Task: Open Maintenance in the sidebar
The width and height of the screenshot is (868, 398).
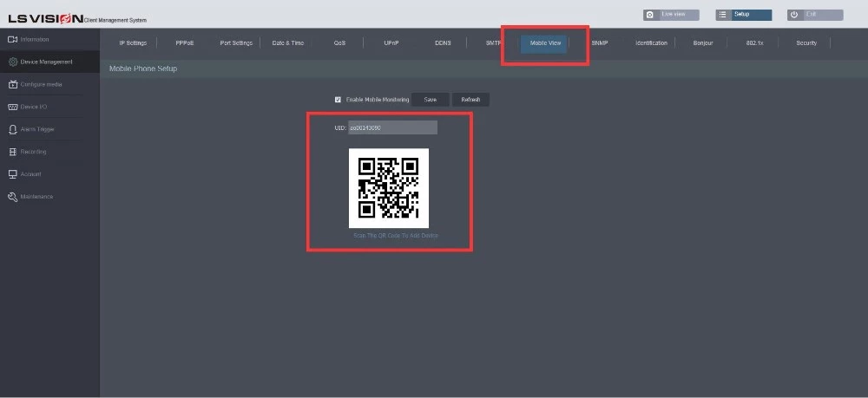Action: (x=36, y=197)
